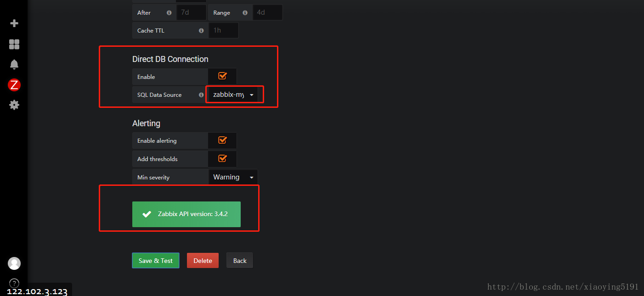
Task: Open the Dashboards grid icon in sidebar
Action: [x=14, y=44]
